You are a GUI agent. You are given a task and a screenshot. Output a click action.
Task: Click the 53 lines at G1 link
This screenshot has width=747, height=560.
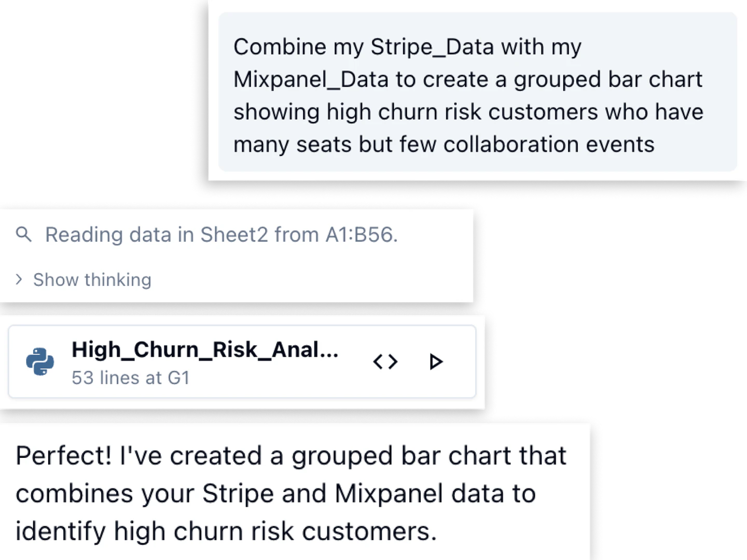pyautogui.click(x=131, y=378)
